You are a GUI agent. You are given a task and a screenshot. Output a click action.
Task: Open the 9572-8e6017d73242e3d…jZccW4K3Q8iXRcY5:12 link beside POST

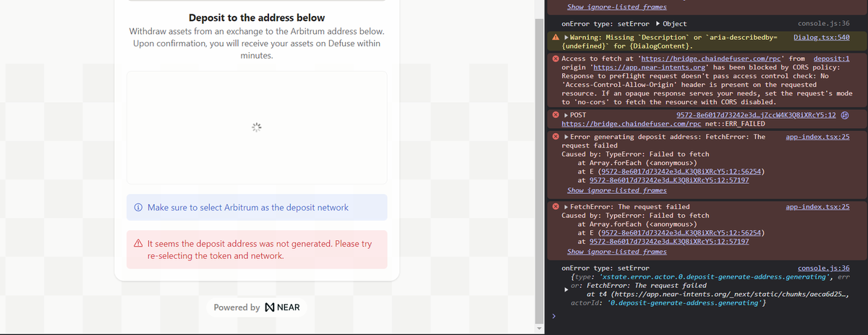click(x=756, y=115)
